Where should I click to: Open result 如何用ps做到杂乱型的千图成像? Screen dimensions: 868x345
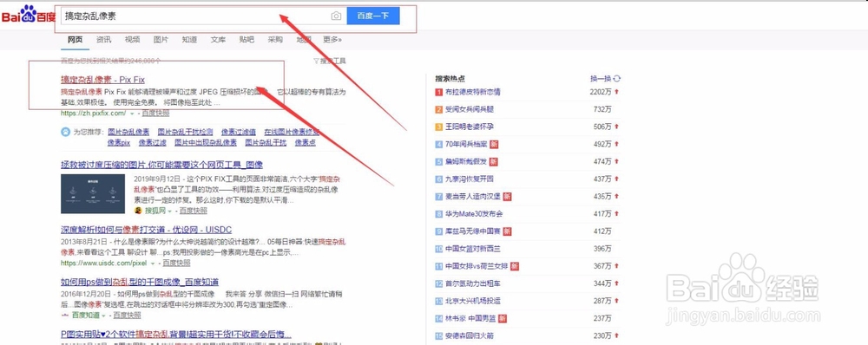140,282
